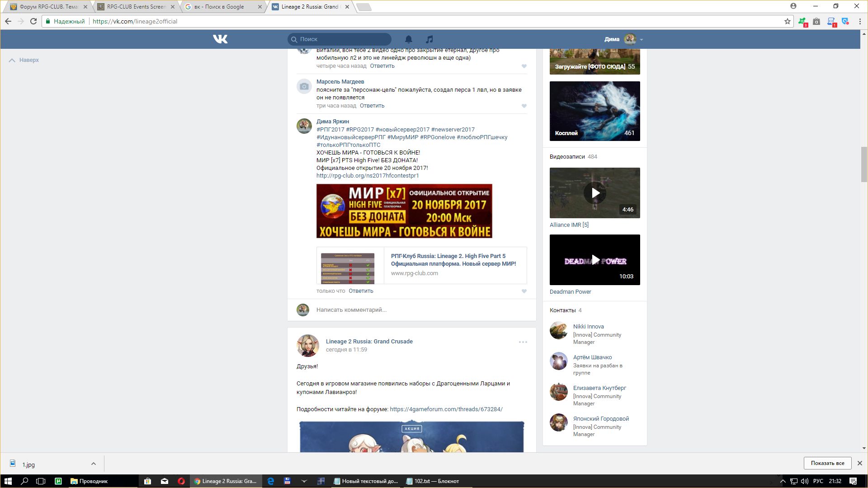
Task: Click Показать все downloads button
Action: pyautogui.click(x=827, y=463)
